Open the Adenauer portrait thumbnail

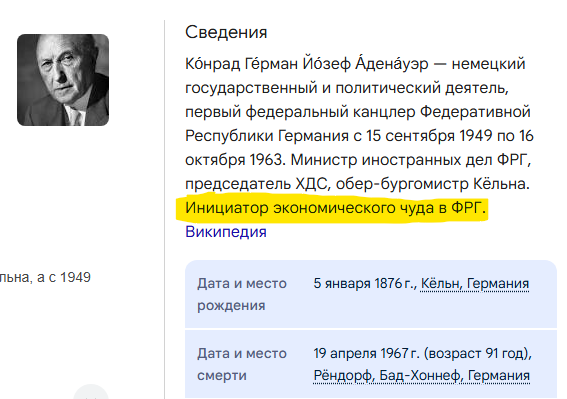(x=63, y=80)
